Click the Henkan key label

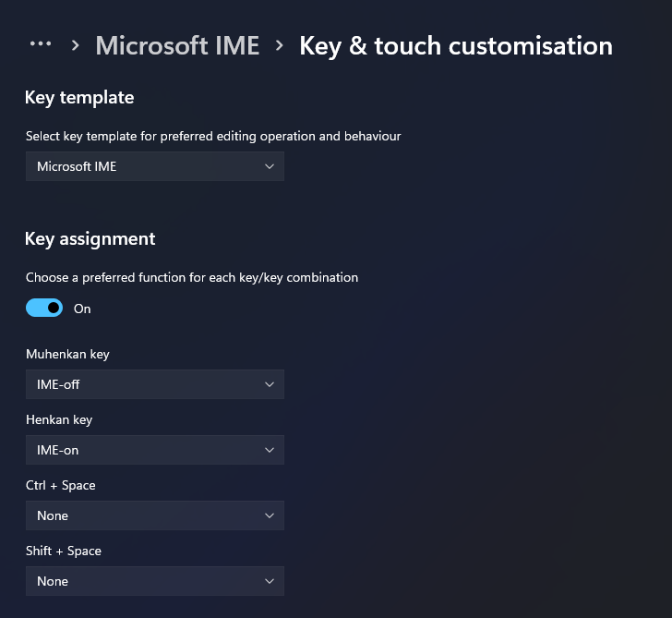pos(59,420)
